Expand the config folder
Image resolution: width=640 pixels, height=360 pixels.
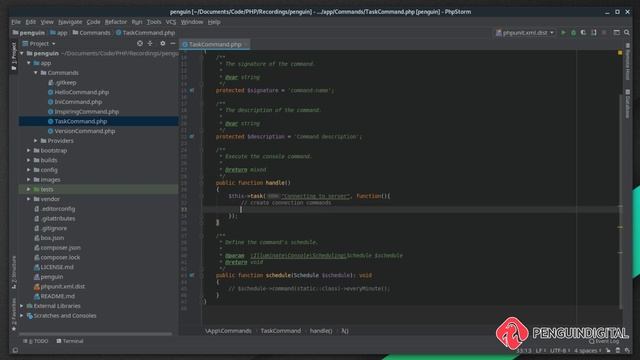click(x=29, y=170)
